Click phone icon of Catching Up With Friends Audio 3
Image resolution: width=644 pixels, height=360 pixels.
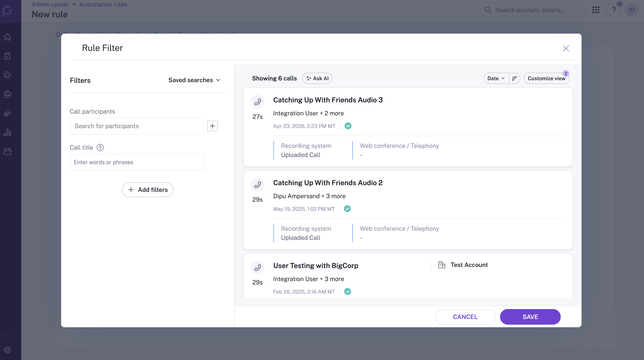coord(258,102)
